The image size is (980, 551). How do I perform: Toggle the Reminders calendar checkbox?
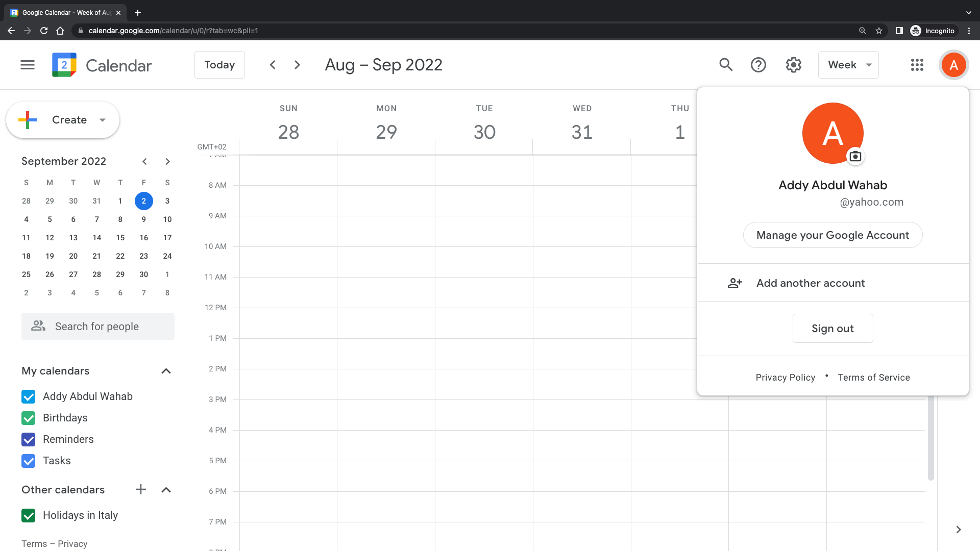[x=29, y=440]
